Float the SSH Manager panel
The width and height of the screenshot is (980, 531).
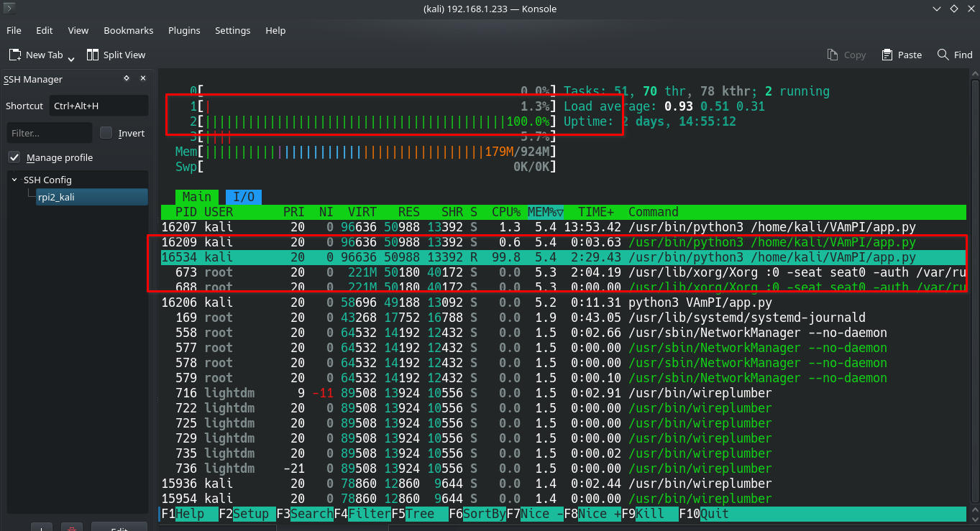[x=127, y=79]
